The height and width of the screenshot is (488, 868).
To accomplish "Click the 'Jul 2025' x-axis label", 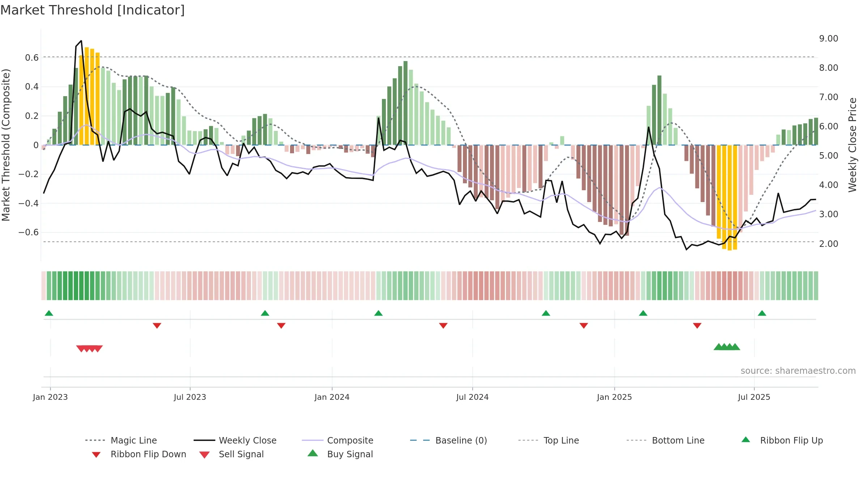I will click(754, 397).
